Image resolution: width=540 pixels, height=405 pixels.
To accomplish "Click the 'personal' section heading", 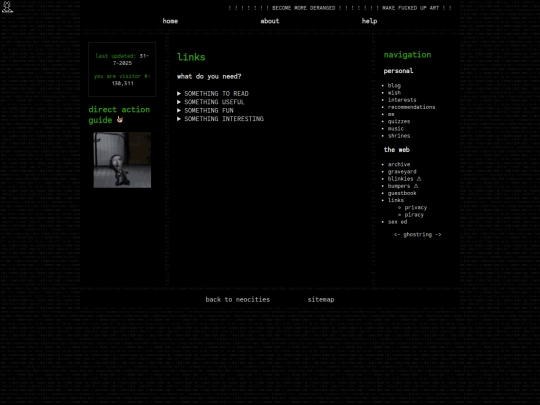I will (x=398, y=71).
